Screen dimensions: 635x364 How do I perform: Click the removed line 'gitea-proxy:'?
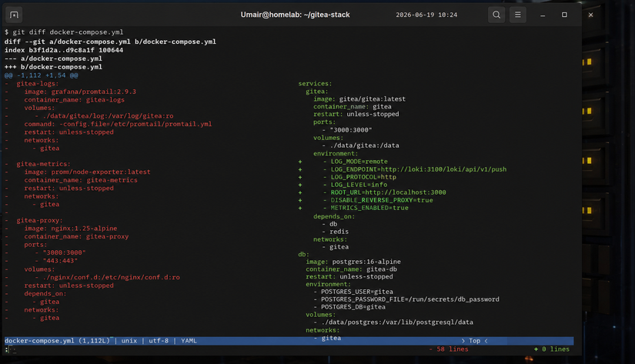39,220
